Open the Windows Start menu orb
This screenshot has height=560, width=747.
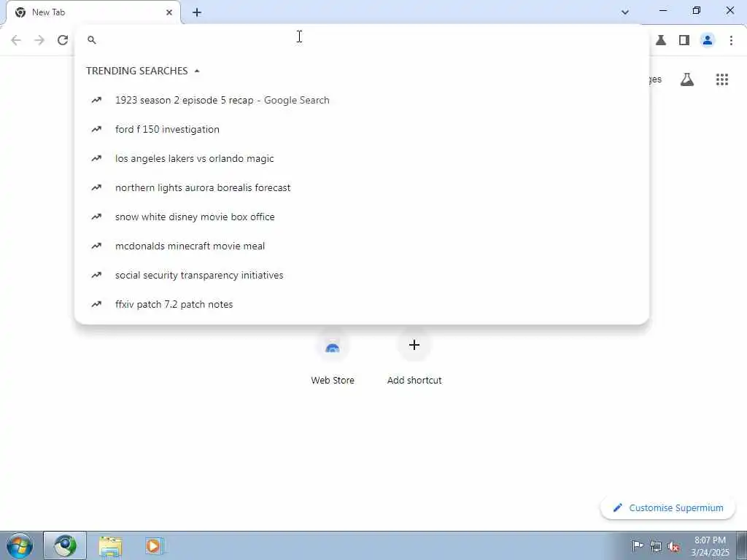click(20, 545)
